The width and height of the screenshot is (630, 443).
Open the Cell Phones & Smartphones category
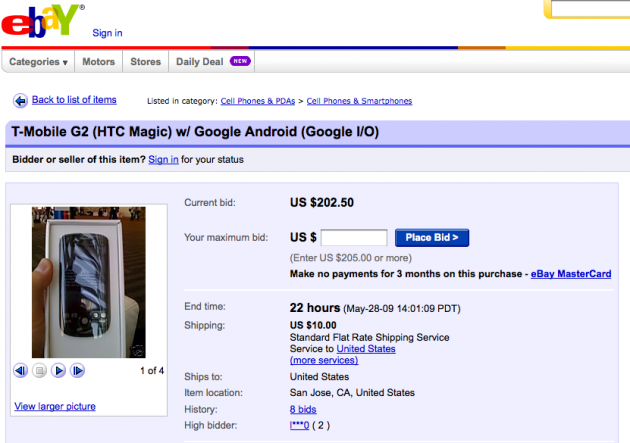pos(359,101)
